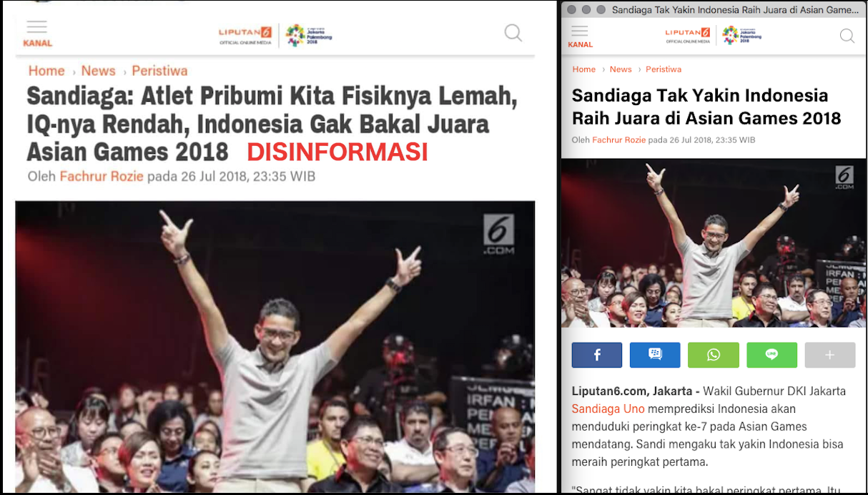Open Peristiwa breadcrumb in right window
Screen dimensions: 868x495
664,69
